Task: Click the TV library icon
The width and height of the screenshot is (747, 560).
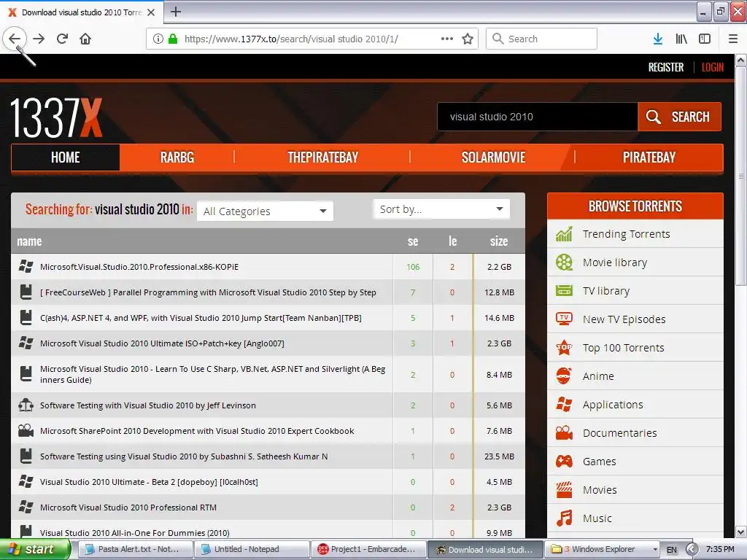Action: coord(564,290)
